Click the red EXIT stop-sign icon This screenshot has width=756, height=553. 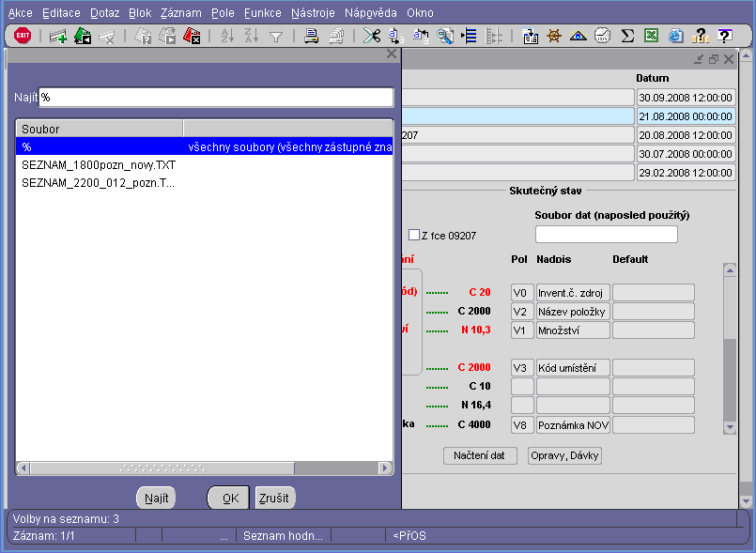point(23,36)
